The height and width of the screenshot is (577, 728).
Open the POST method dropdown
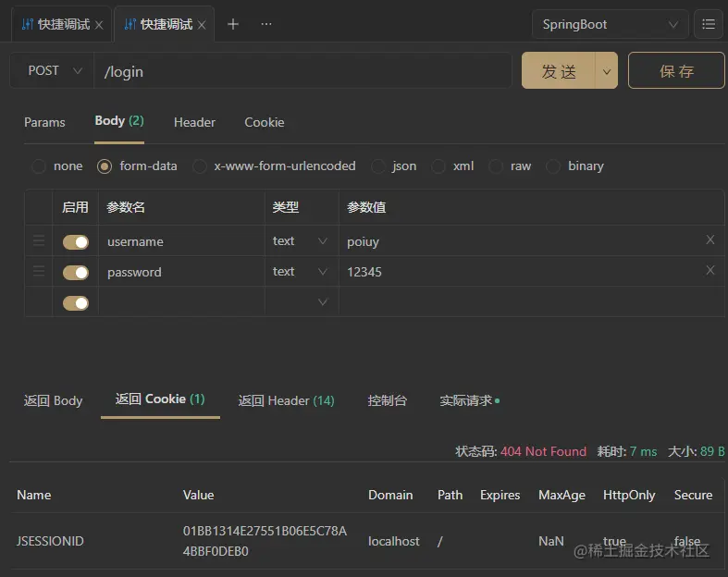pos(52,70)
